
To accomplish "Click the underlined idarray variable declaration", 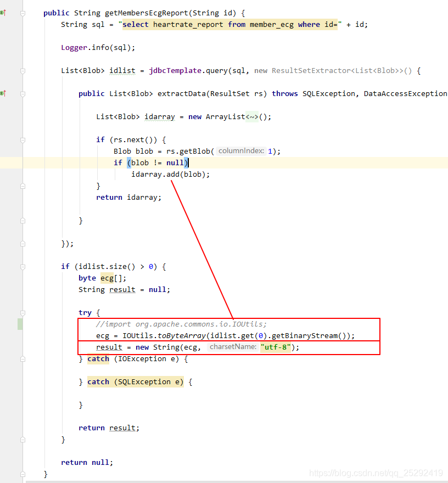I will (160, 117).
